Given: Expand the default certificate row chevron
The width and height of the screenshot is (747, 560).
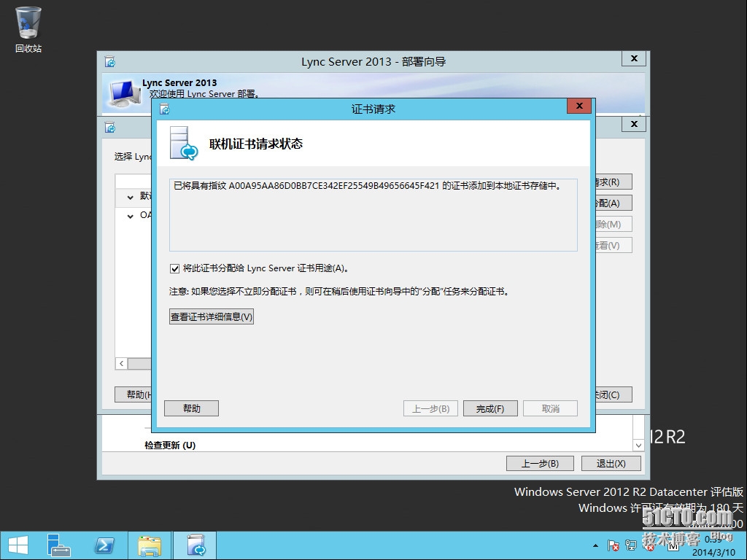Looking at the screenshot, I should [x=130, y=197].
